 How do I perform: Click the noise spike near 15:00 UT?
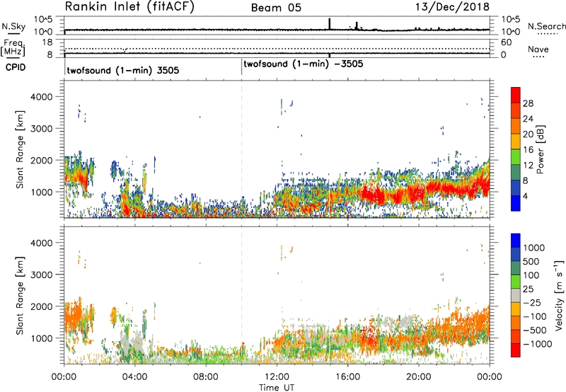click(x=330, y=25)
